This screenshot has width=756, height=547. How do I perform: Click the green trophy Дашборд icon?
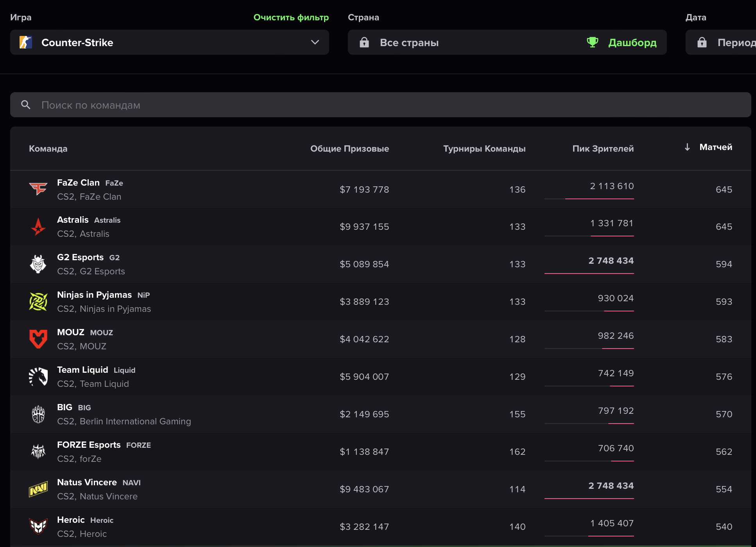pos(593,42)
